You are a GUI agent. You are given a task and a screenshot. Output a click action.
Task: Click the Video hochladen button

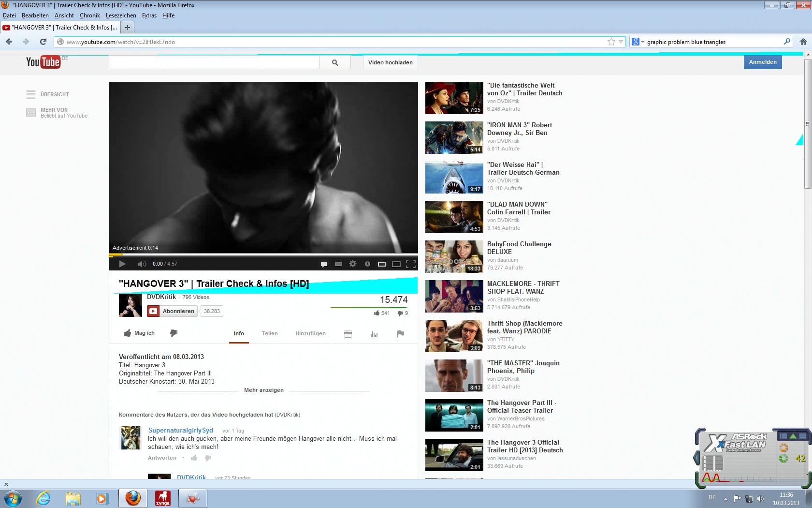click(391, 62)
